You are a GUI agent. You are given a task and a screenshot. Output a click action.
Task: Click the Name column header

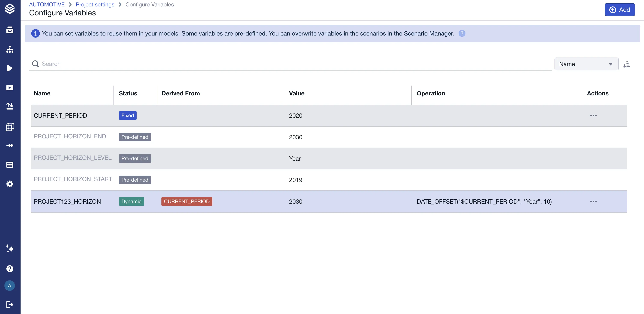point(42,93)
